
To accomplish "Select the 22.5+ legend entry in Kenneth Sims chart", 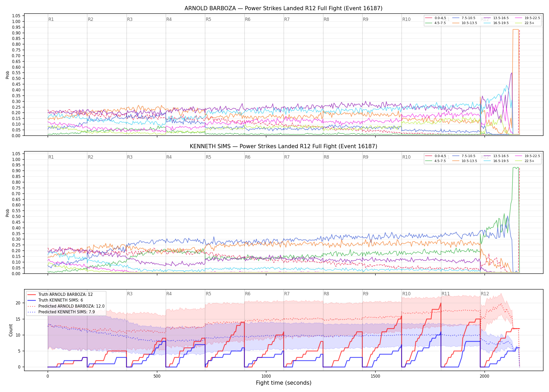I will [525, 161].
